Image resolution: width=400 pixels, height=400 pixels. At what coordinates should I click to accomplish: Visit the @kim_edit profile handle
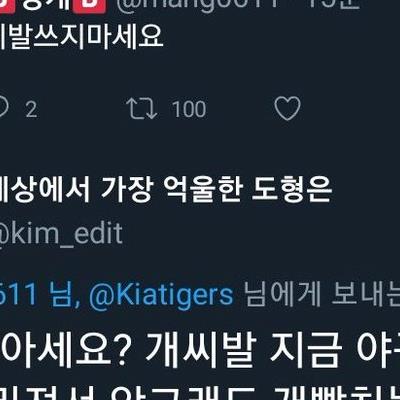coord(61,233)
